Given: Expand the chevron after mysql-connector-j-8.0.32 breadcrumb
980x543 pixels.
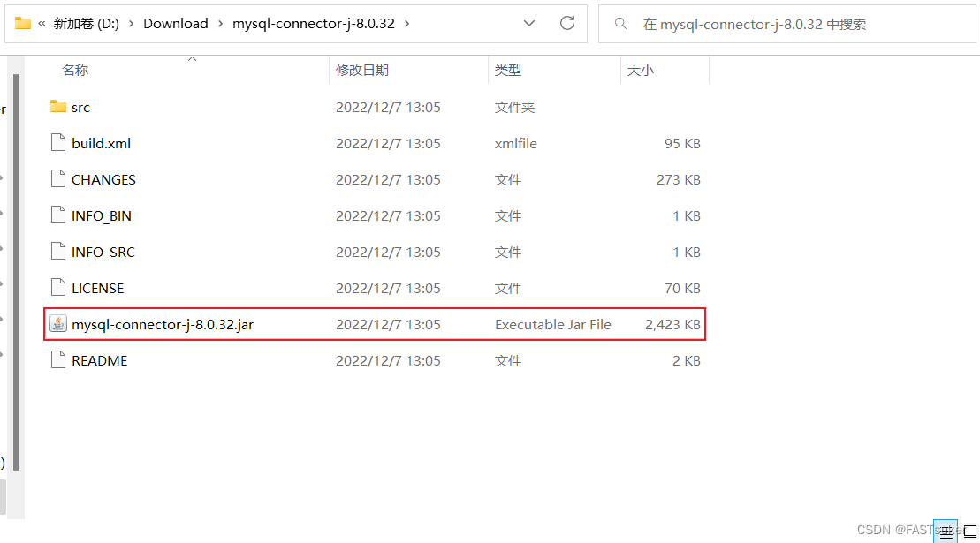Looking at the screenshot, I should (x=406, y=24).
